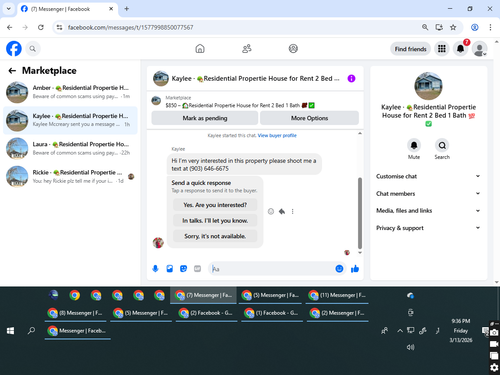Screen dimensions: 500x375
Task: Click the browser address bar URL
Action: coord(130,27)
